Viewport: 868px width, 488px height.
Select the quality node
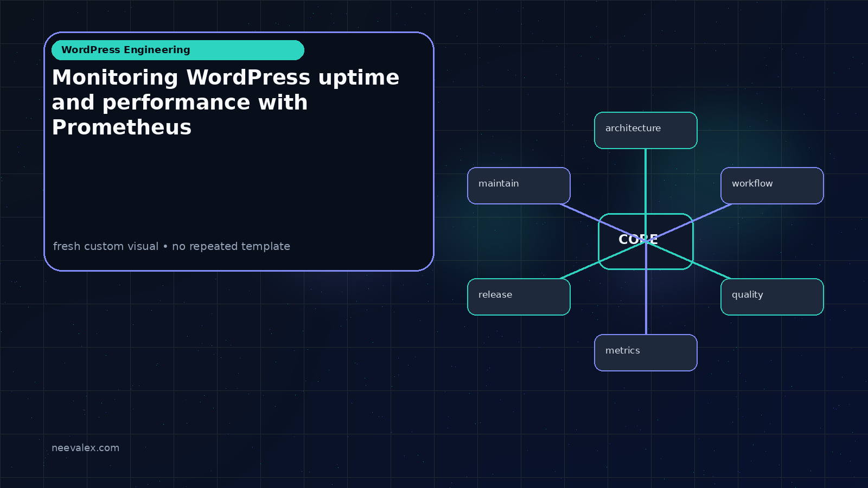pos(772,297)
